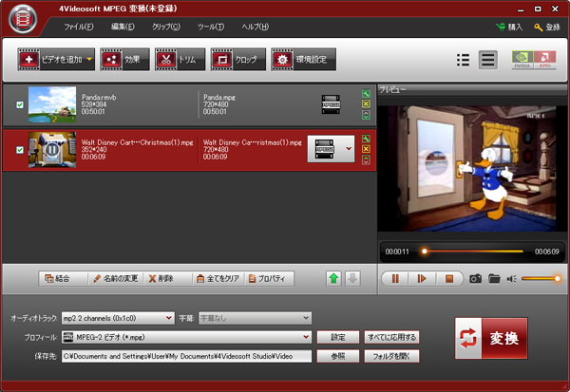
Task: Open the ツール(T) menu
Action: click(211, 27)
